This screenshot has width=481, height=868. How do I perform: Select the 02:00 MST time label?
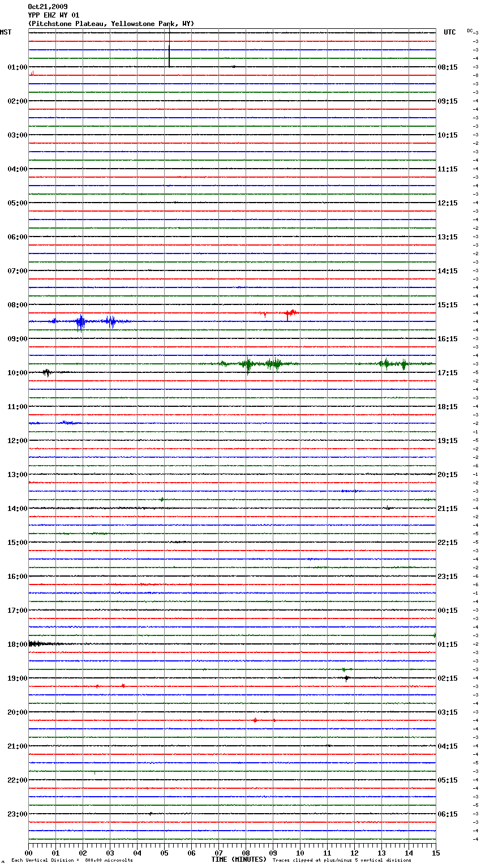point(18,101)
